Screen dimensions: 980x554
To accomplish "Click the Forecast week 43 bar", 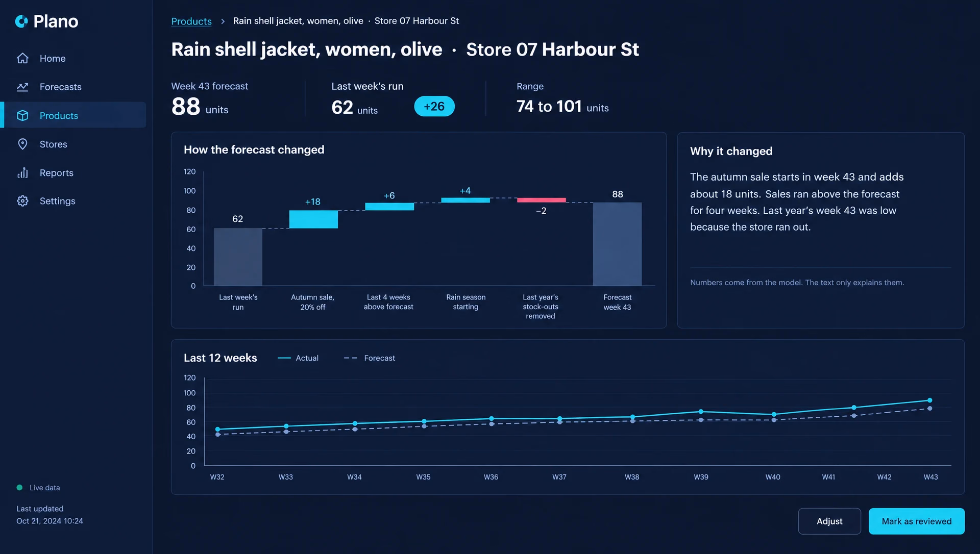I will [x=617, y=244].
